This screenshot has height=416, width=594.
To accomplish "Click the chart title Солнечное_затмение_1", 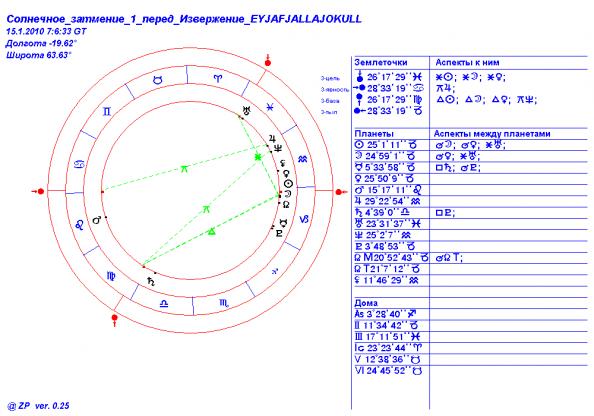I will pos(184,19).
